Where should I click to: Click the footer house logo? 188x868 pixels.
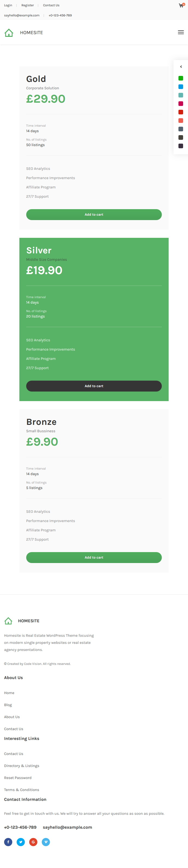tap(8, 621)
